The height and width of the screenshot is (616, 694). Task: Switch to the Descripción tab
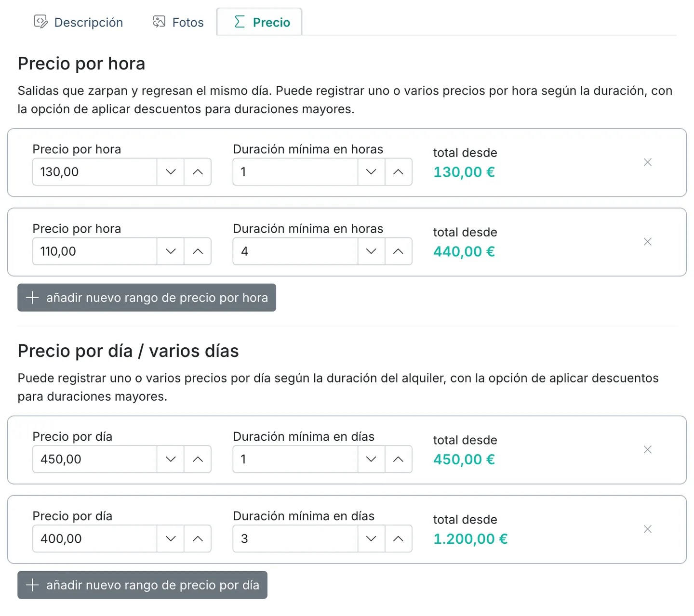(78, 22)
